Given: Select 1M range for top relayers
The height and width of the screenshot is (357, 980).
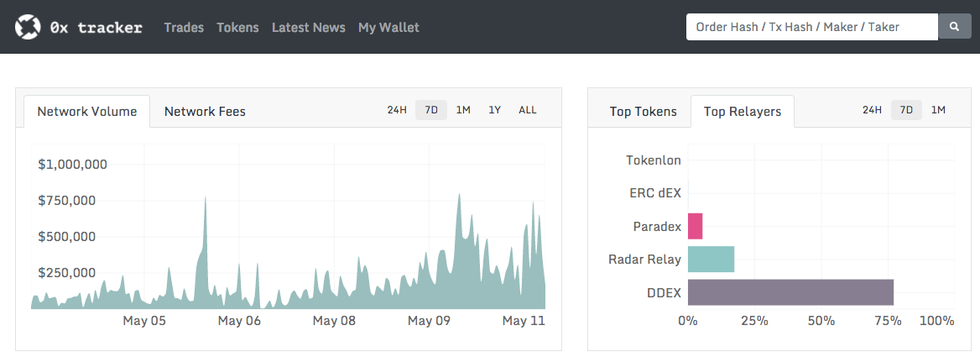Looking at the screenshot, I should 938,110.
